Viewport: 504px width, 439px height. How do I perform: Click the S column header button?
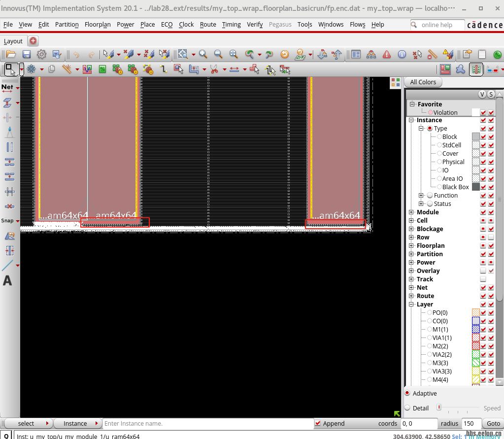[x=491, y=94]
